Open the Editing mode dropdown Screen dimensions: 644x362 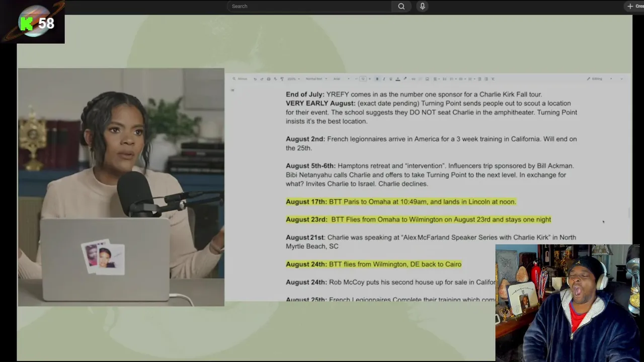point(599,79)
